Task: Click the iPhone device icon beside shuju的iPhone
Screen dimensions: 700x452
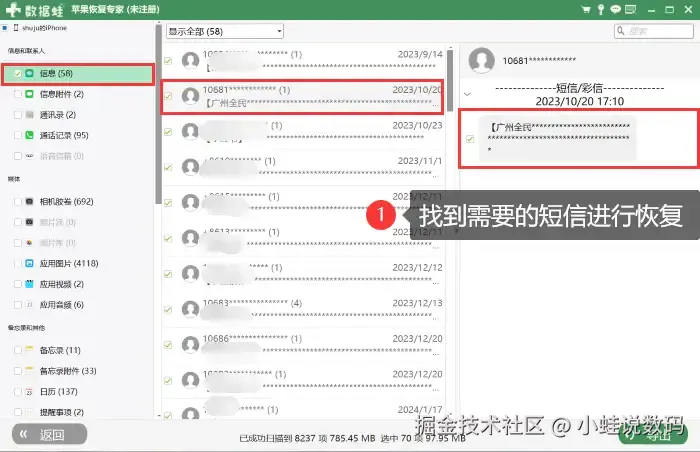Action: tap(16, 28)
